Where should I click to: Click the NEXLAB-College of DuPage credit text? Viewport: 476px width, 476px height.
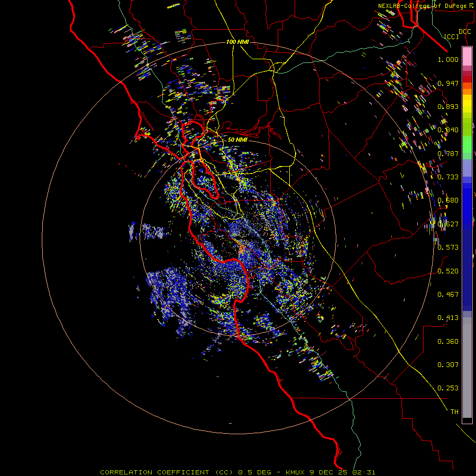point(425,6)
